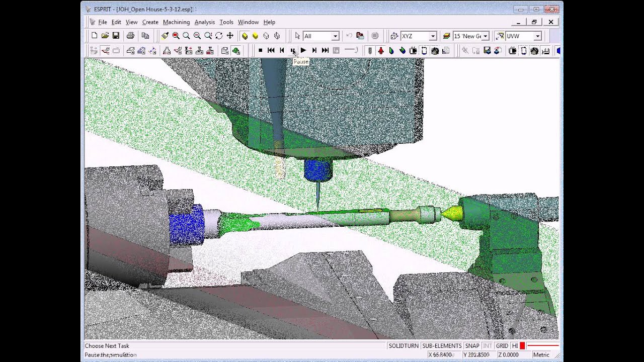Viewport: 644px width, 362px height.
Task: Open the Create menu
Action: 150,22
